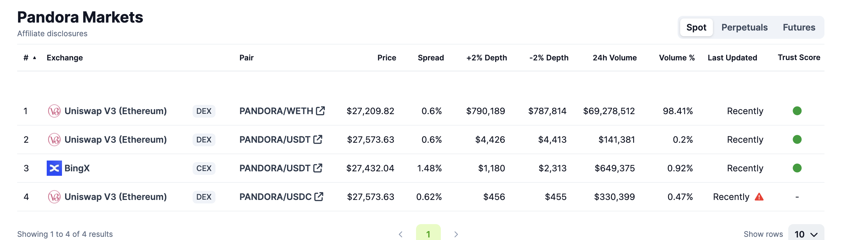868x240 pixels.
Task: Open external link icon for PANDORA/WETH
Action: click(320, 111)
